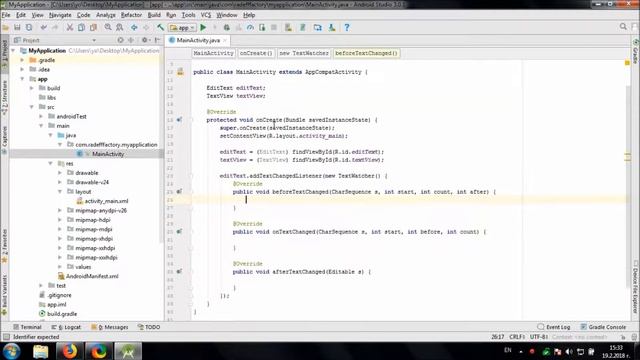Collapse the app module node
This screenshot has height=360, width=640.
coord(22,79)
